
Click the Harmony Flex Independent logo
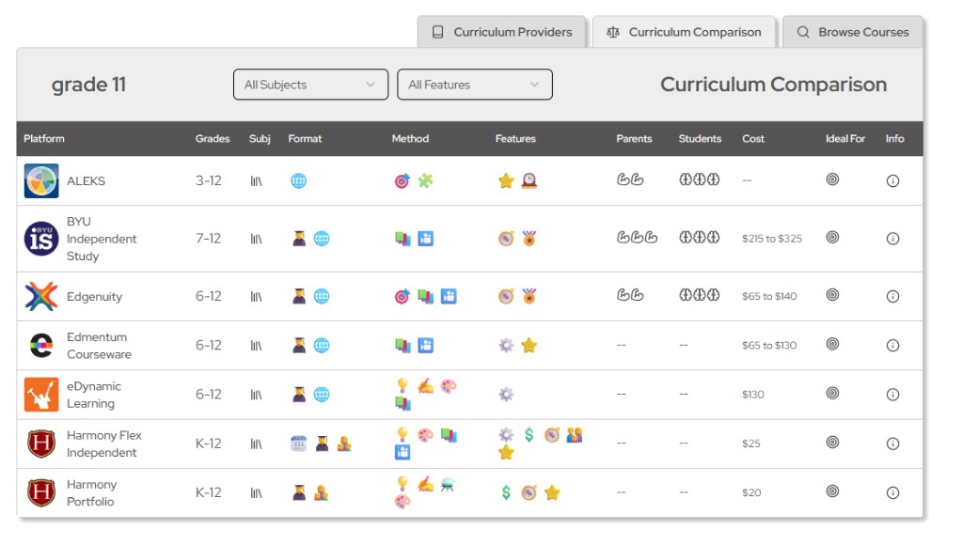pos(41,443)
